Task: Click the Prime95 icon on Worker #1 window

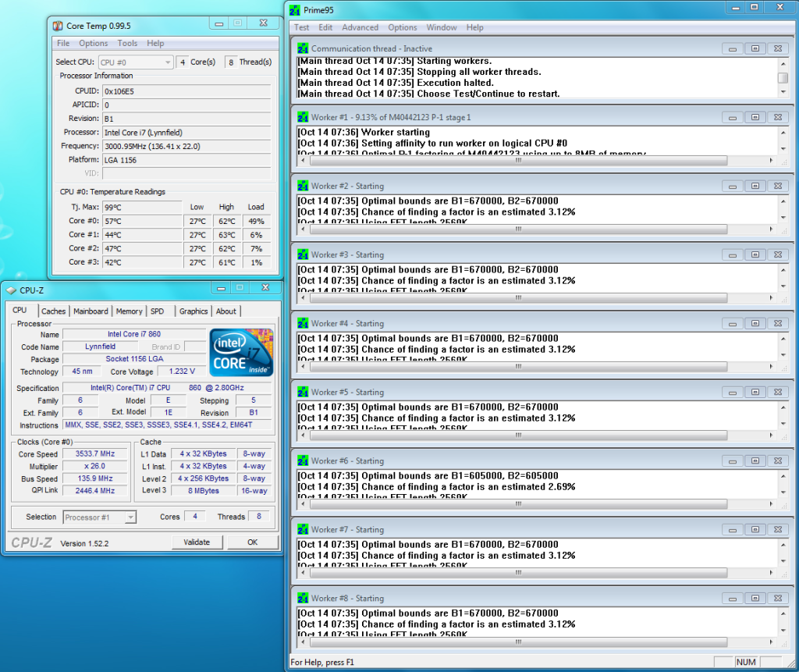Action: (303, 117)
